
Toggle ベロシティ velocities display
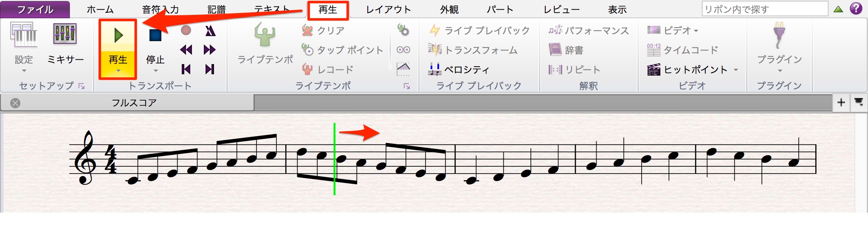pyautogui.click(x=459, y=69)
